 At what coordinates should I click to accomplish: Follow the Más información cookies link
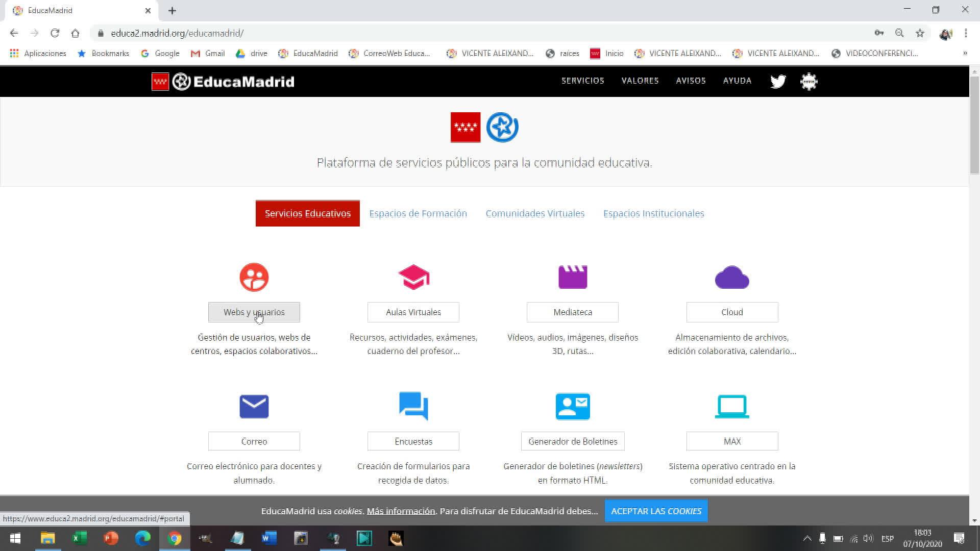[401, 511]
